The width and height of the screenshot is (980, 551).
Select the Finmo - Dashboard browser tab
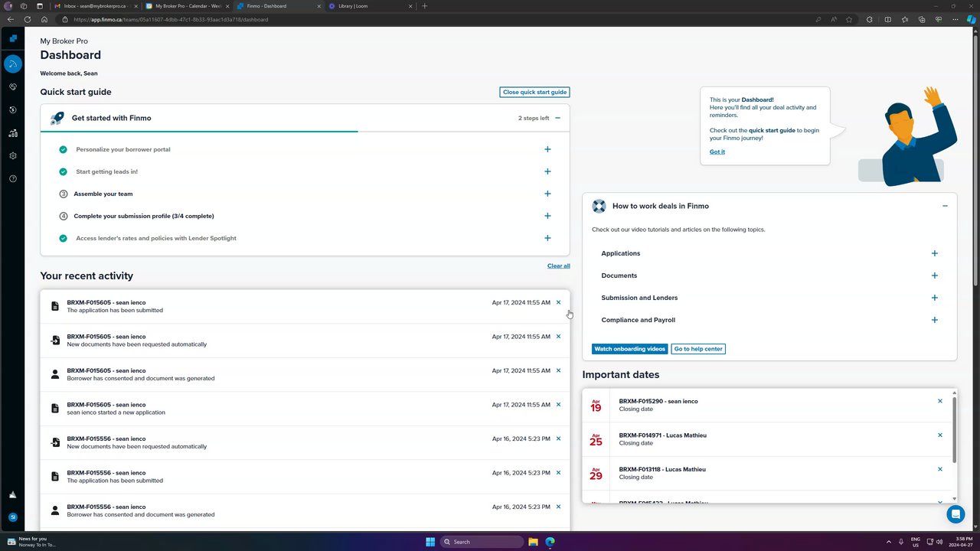279,6
